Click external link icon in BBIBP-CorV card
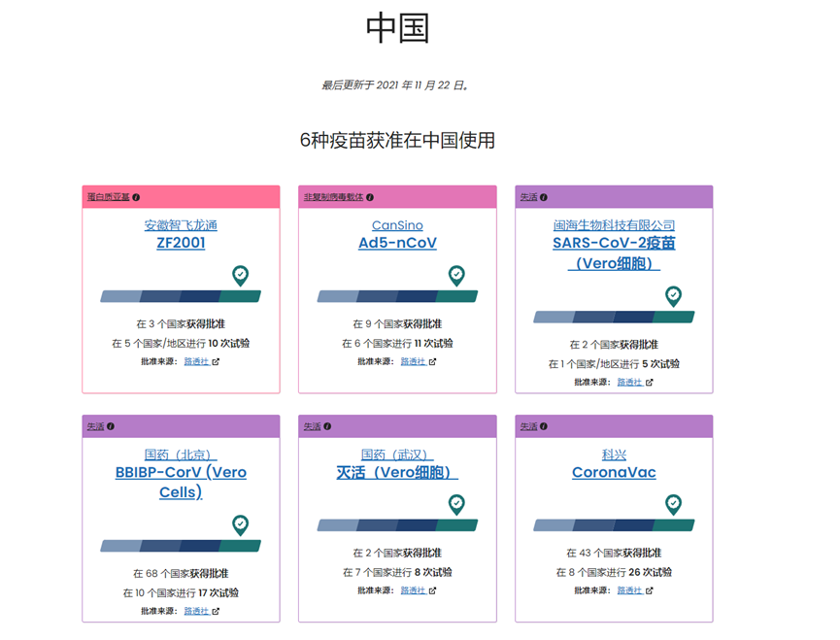 coord(216,611)
